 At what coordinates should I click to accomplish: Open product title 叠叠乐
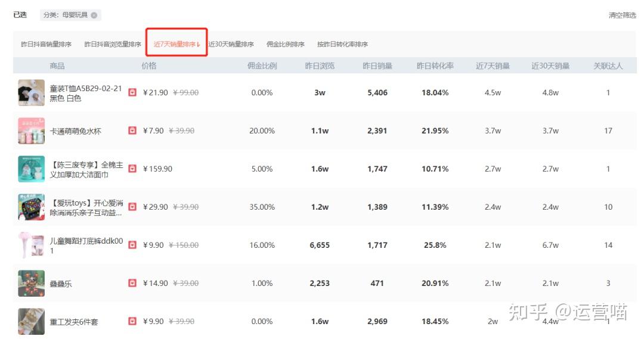pyautogui.click(x=60, y=284)
